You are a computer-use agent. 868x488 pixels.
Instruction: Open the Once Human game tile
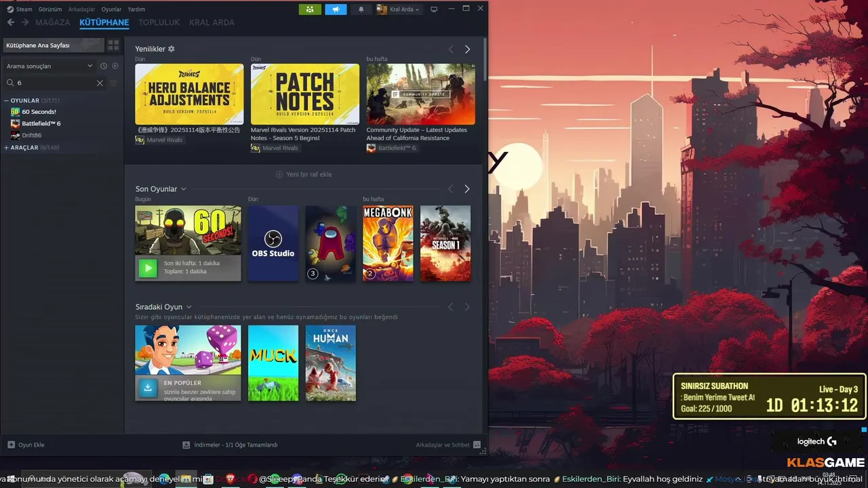click(330, 363)
